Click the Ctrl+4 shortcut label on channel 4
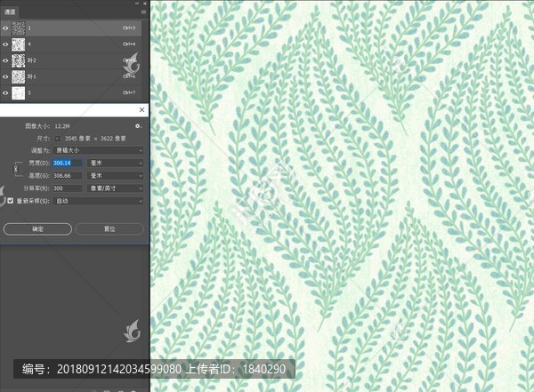This screenshot has height=392, width=534. tap(129, 44)
